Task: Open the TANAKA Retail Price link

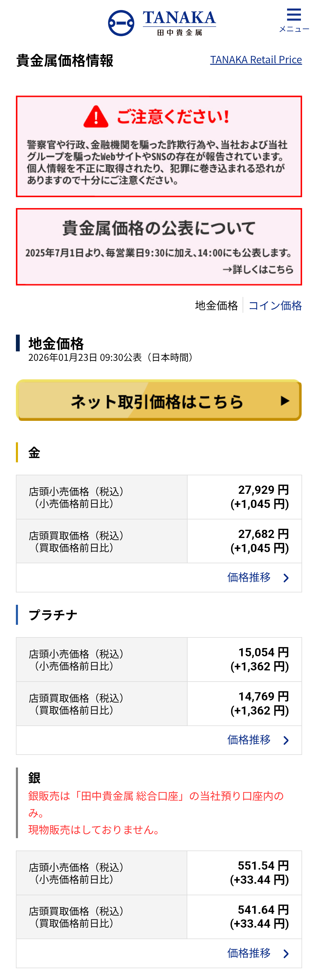Action: click(x=256, y=60)
